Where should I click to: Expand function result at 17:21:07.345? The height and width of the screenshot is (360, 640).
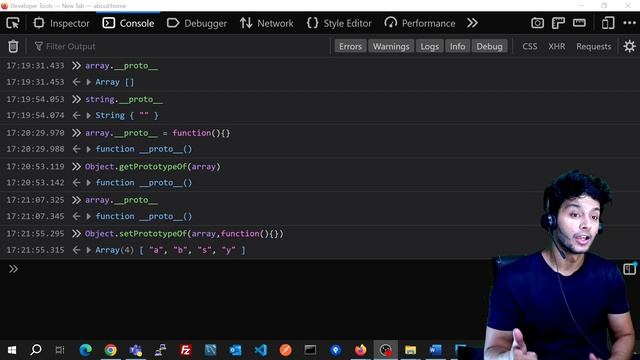coord(89,216)
